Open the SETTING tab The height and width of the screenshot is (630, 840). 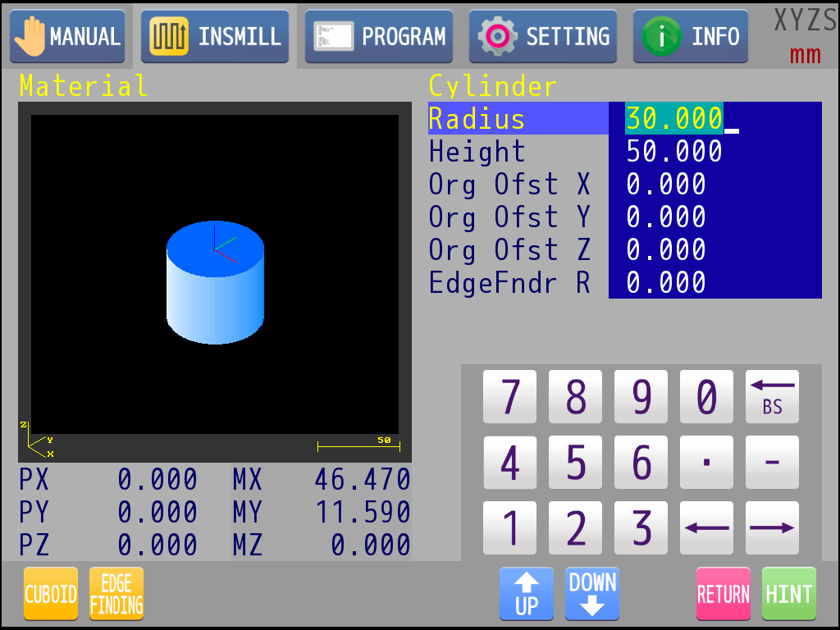pos(543,37)
